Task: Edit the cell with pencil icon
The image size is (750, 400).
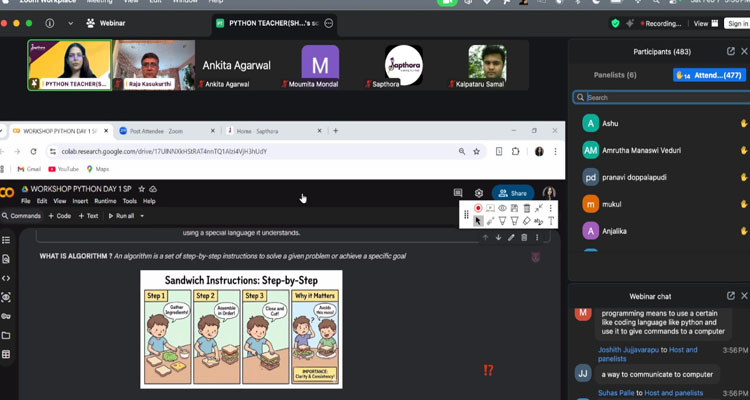Action: 511,237
